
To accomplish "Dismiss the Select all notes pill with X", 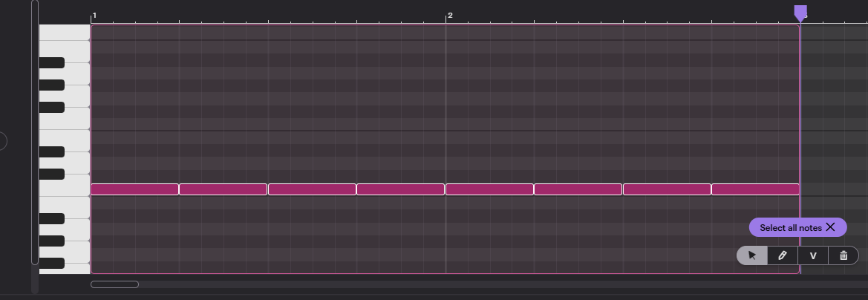I will (x=831, y=227).
